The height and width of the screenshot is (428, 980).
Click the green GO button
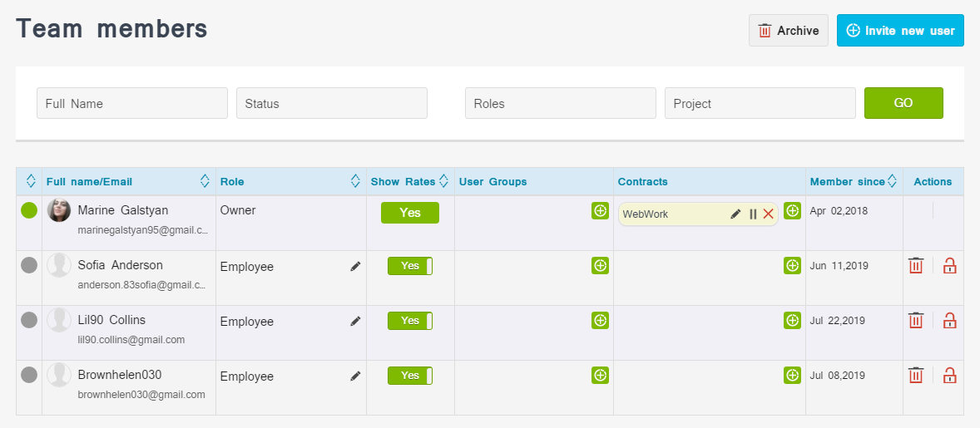(x=903, y=103)
